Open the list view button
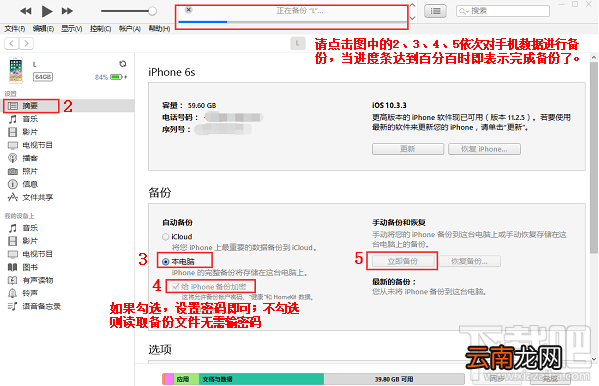 (435, 11)
